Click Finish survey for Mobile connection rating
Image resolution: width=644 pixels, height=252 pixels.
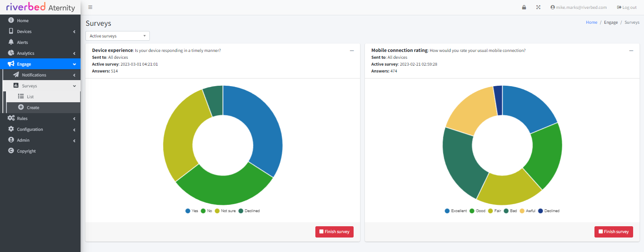pos(613,232)
